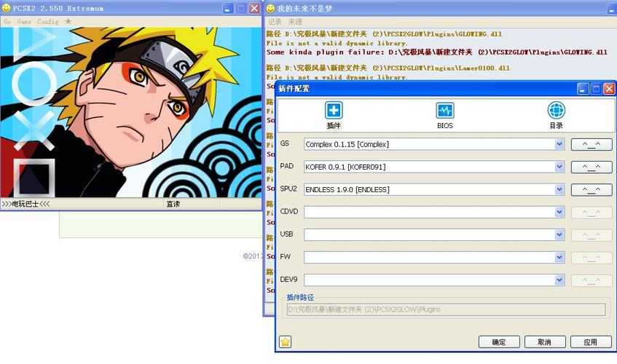617x364 pixels.
Task: Open the Config menu in PCSX2
Action: (x=47, y=22)
